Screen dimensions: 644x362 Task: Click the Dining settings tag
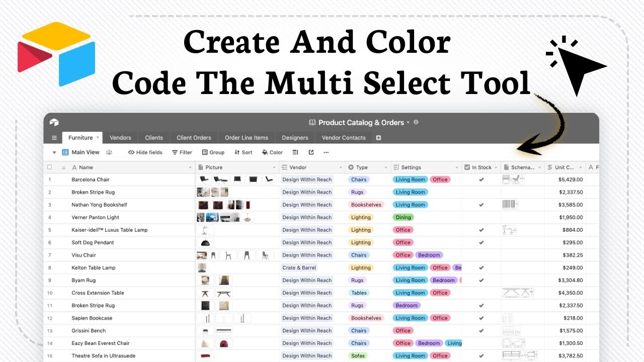(x=403, y=217)
